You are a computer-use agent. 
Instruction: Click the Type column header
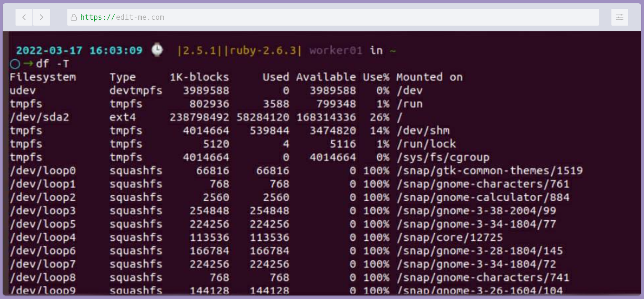tap(123, 77)
